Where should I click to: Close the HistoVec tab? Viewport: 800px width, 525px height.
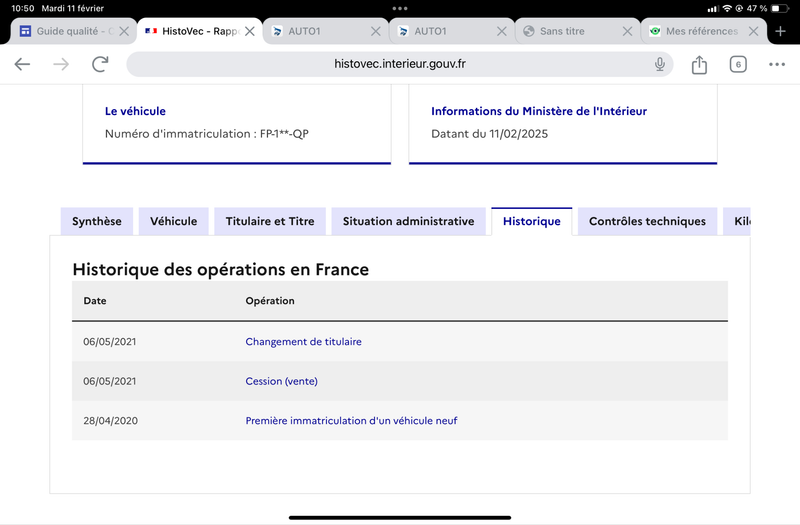pos(249,31)
